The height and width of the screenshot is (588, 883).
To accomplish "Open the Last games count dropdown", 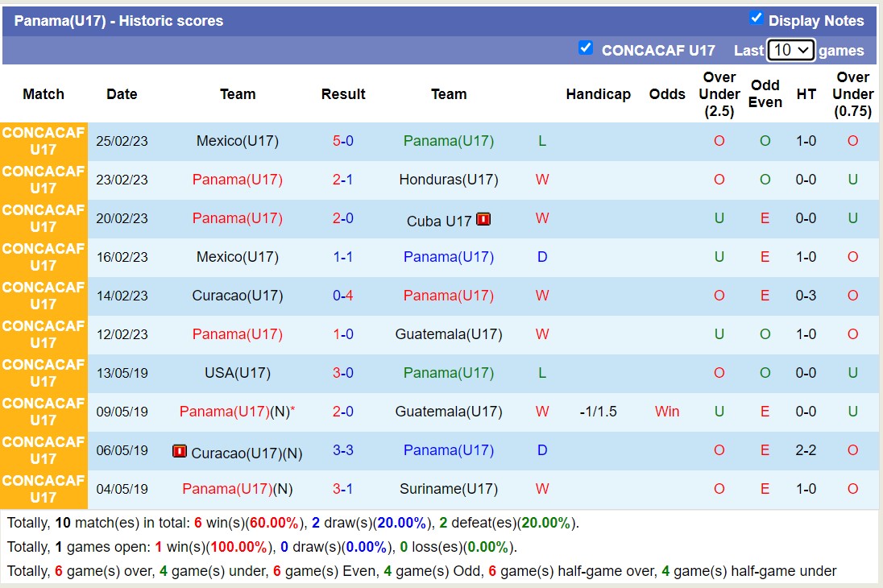I will tap(790, 50).
